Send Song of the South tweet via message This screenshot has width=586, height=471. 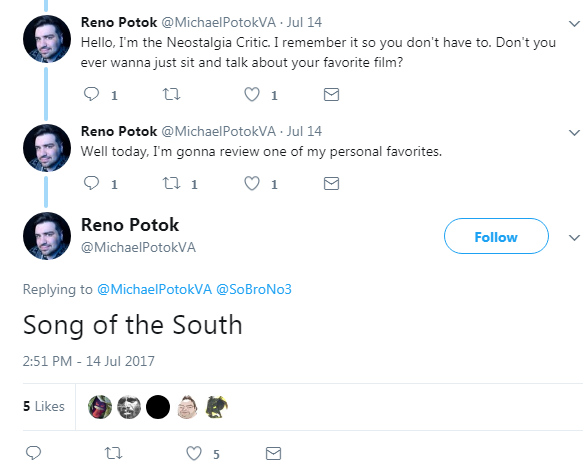[x=273, y=453]
